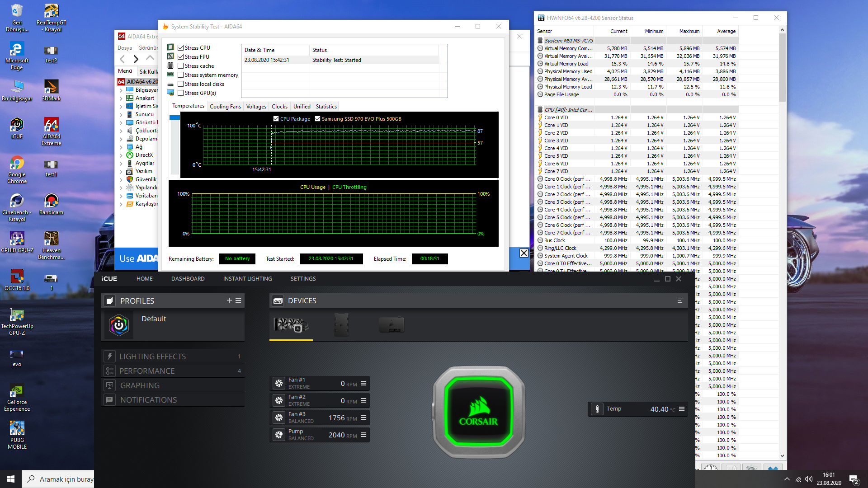Expand the Yazılım tree node
868x488 pixels.
[121, 171]
